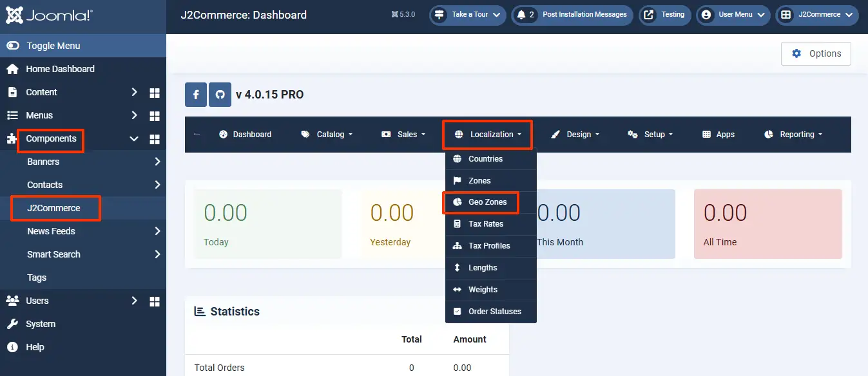Open J2Commerce header dropdown

point(817,15)
